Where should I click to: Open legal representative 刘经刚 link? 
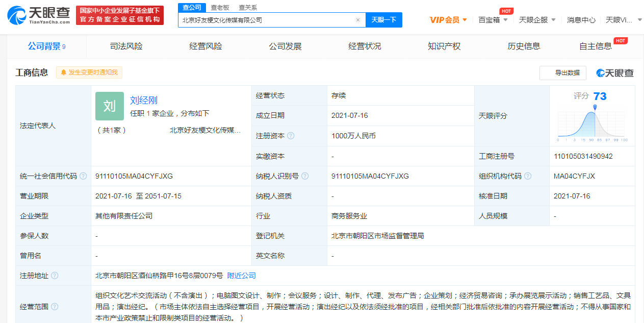144,101
